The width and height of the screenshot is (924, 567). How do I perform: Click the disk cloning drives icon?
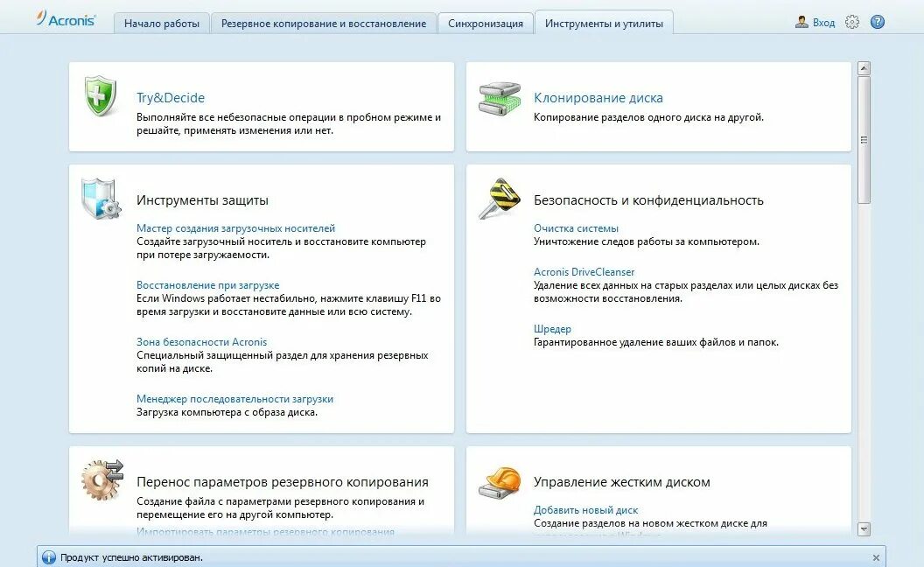coord(500,99)
